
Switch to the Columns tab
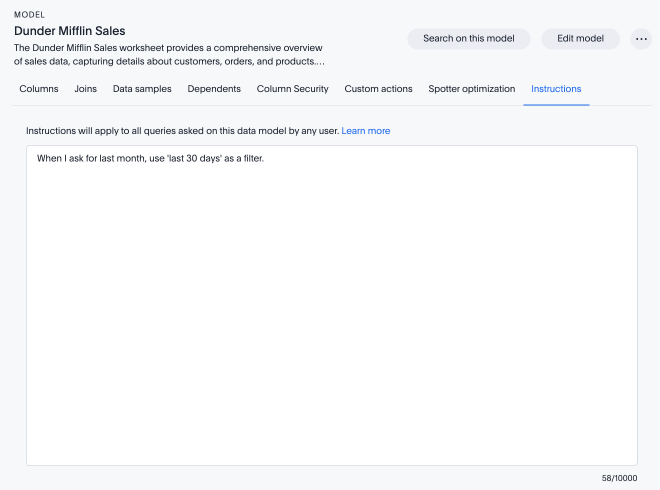[x=39, y=89]
